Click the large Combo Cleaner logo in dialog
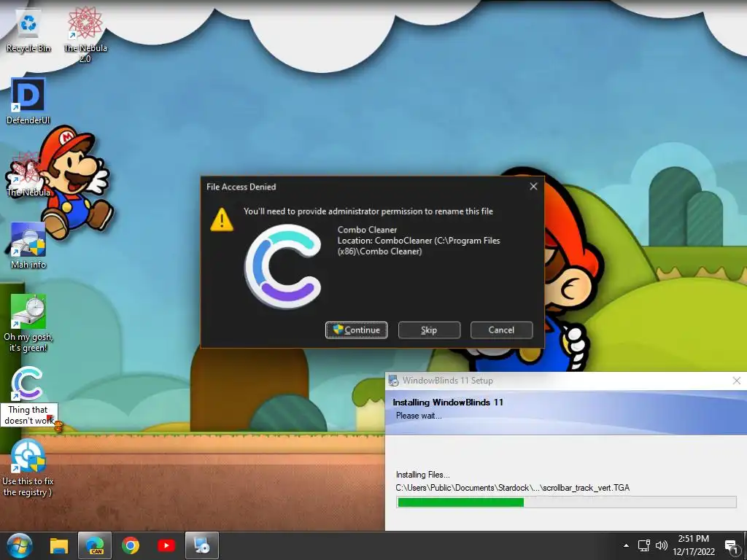This screenshot has height=560, width=747. coord(283,266)
